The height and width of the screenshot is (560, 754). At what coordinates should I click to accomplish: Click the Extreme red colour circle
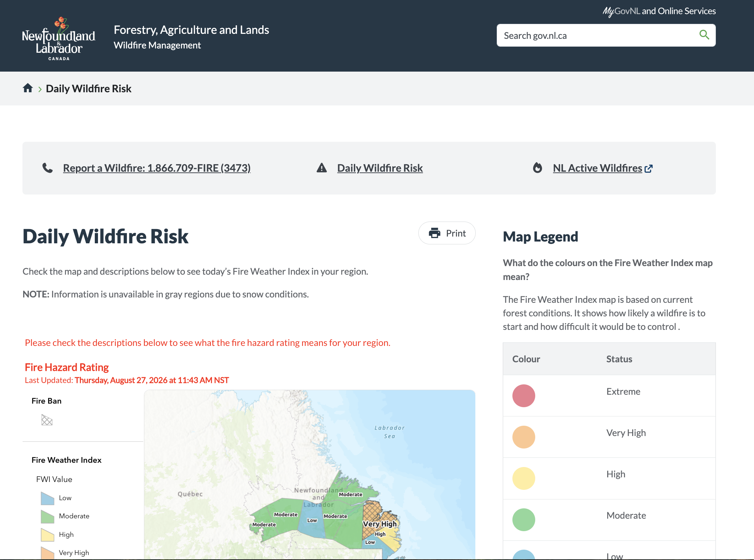[523, 395]
